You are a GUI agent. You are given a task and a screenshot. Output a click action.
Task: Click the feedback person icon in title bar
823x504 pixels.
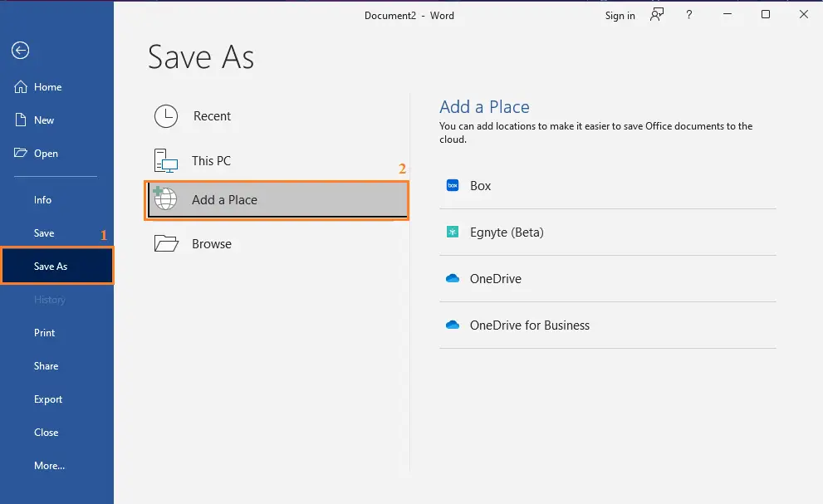(657, 15)
